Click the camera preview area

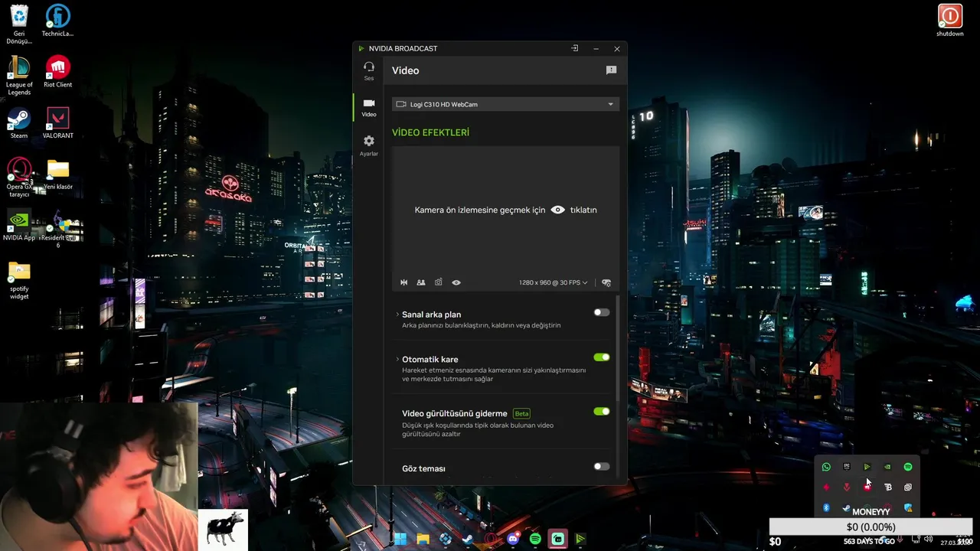pos(505,210)
